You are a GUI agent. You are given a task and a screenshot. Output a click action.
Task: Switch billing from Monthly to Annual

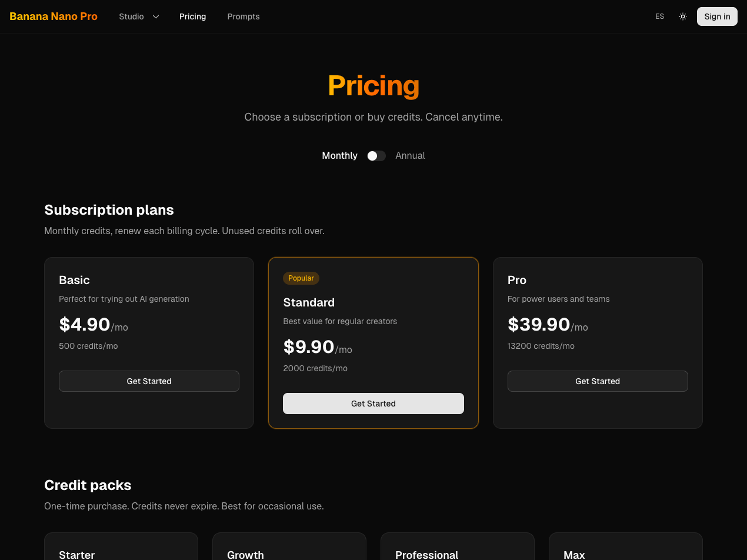click(x=376, y=155)
